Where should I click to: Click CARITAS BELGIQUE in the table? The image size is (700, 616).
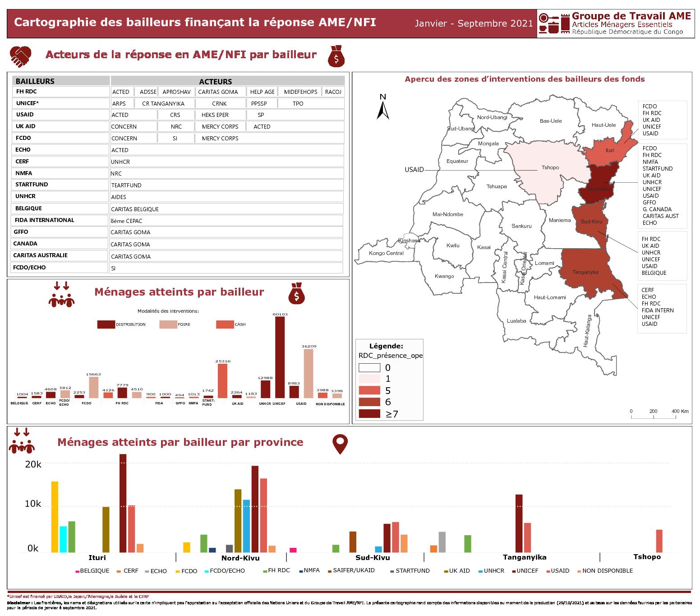[x=135, y=209]
